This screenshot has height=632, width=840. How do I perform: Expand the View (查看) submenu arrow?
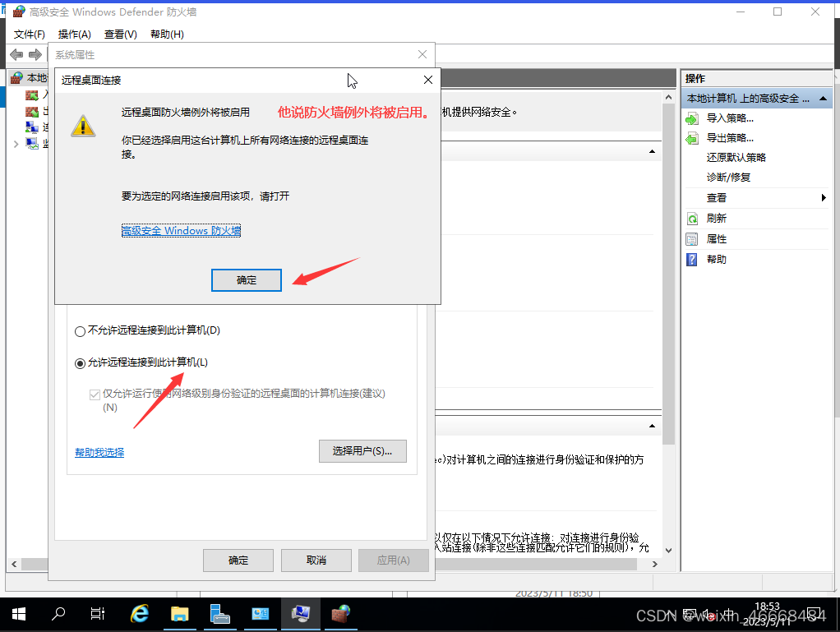pyautogui.click(x=824, y=197)
